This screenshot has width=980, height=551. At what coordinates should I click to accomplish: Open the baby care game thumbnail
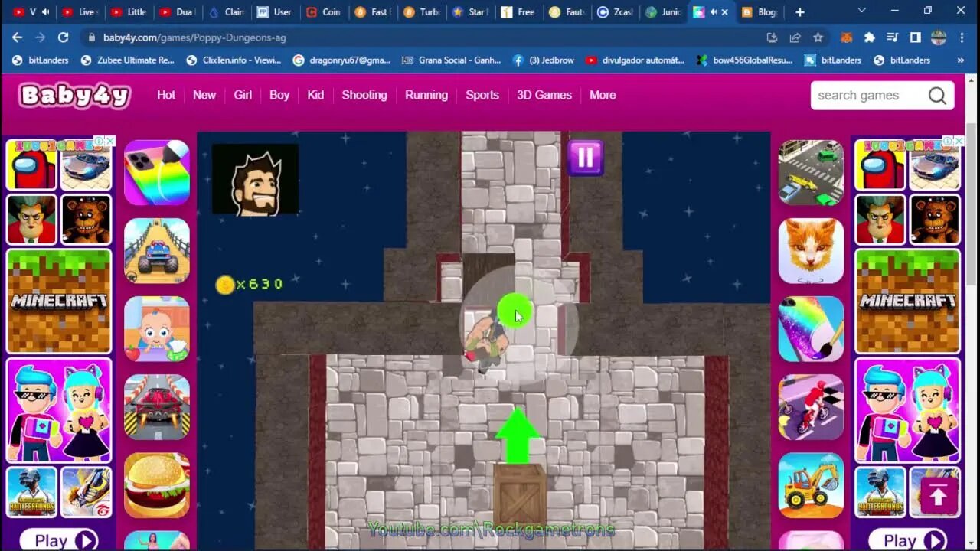click(x=157, y=329)
